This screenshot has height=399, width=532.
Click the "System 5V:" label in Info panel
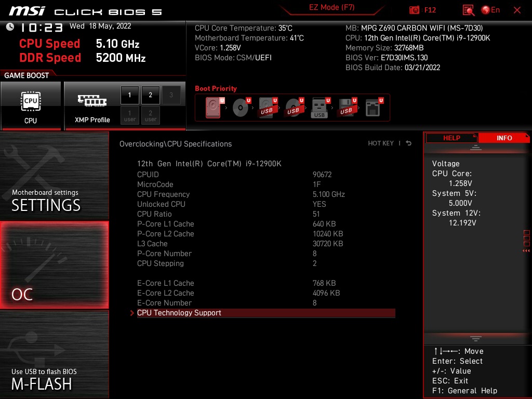[454, 193]
